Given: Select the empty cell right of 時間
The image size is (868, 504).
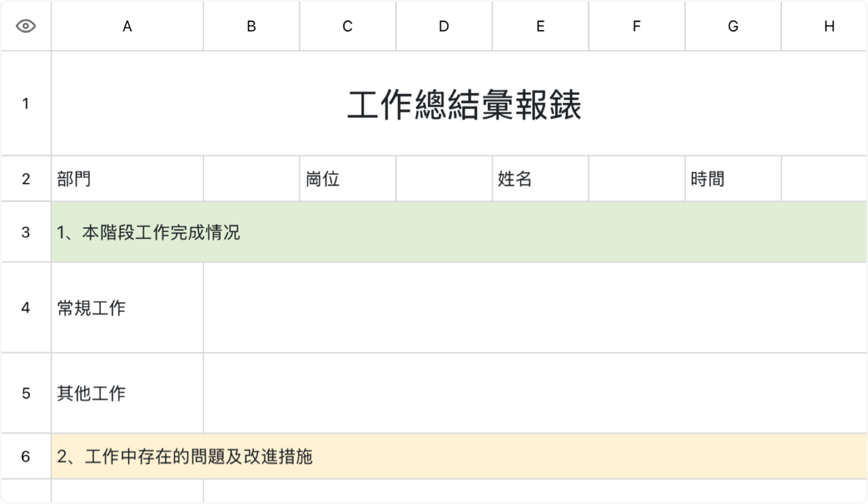Looking at the screenshot, I should click(825, 179).
